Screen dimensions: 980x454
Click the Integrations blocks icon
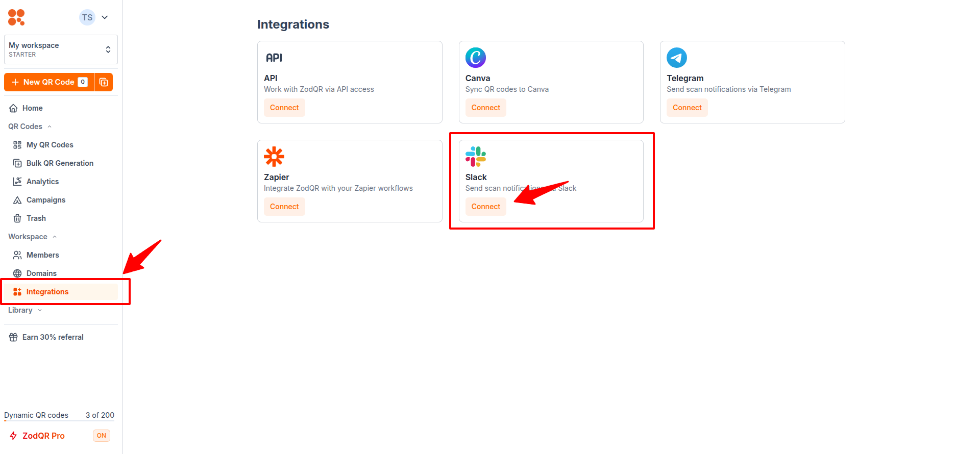click(x=17, y=292)
